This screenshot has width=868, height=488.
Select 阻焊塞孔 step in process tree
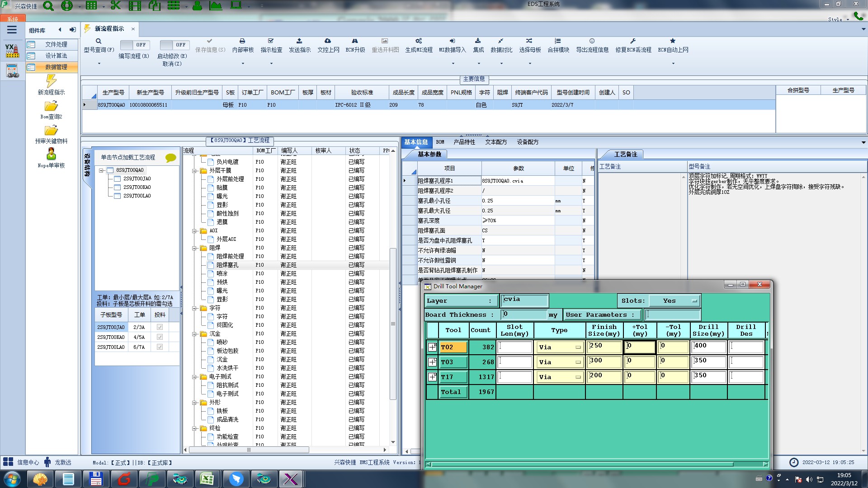(227, 265)
